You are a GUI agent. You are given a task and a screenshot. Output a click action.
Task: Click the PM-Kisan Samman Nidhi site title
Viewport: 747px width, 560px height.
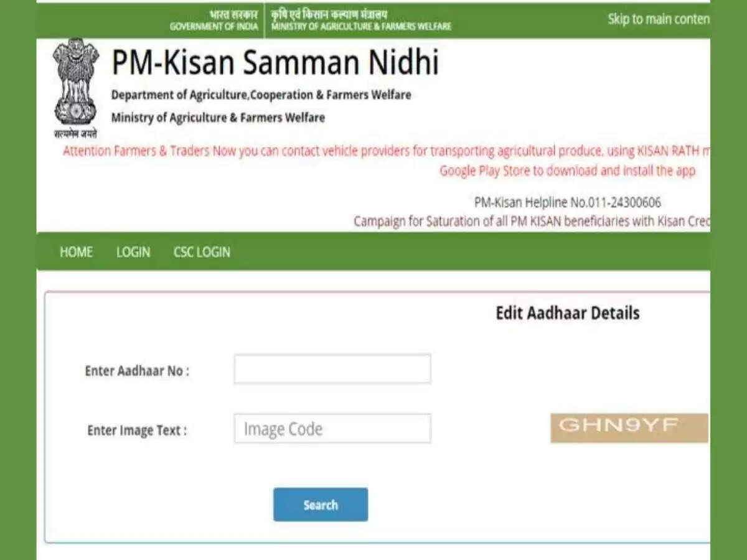(275, 63)
